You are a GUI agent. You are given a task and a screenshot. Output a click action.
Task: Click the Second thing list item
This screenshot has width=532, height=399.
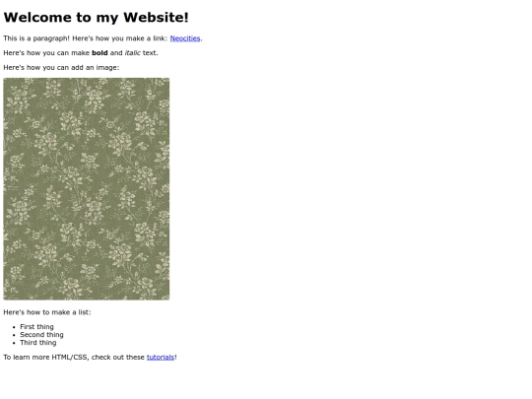point(41,335)
